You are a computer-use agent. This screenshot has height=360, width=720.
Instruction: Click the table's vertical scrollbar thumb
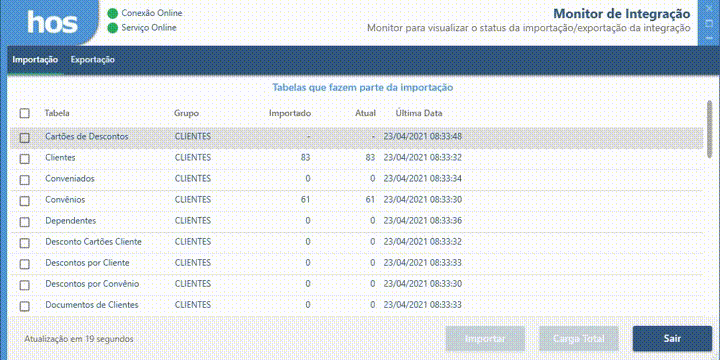coord(709,129)
